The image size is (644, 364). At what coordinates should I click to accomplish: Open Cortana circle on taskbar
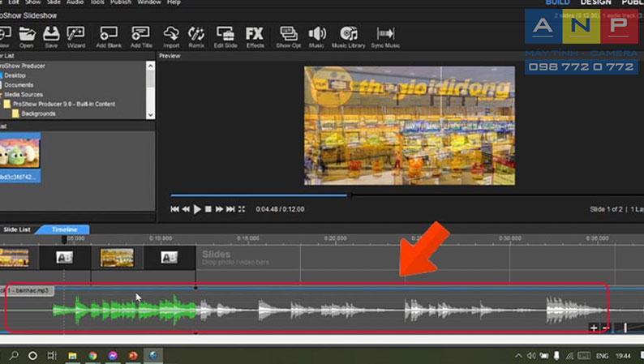[32, 355]
